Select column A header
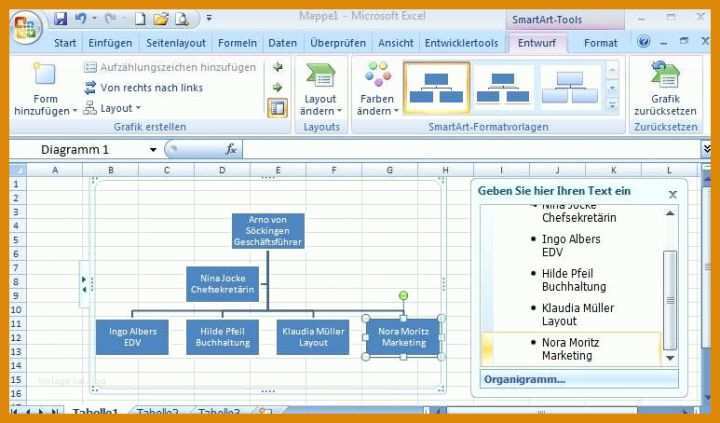Viewport: 720px width, 423px height. (x=55, y=170)
